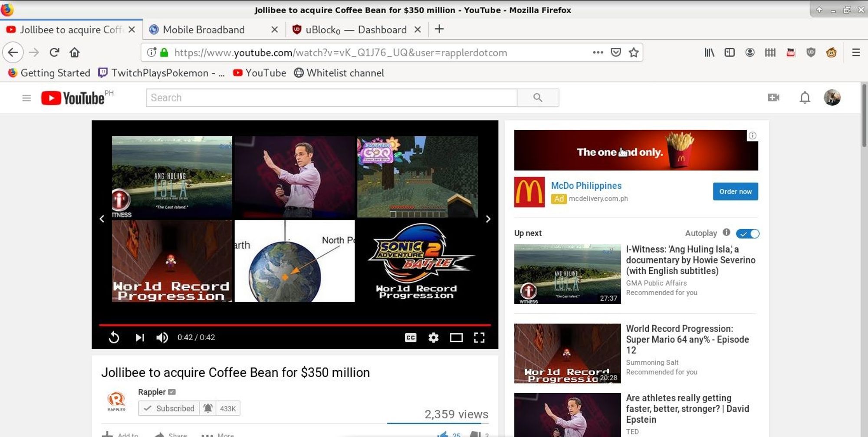Toggle the Subscribed button
Screen dimensions: 868x437
(x=169, y=408)
